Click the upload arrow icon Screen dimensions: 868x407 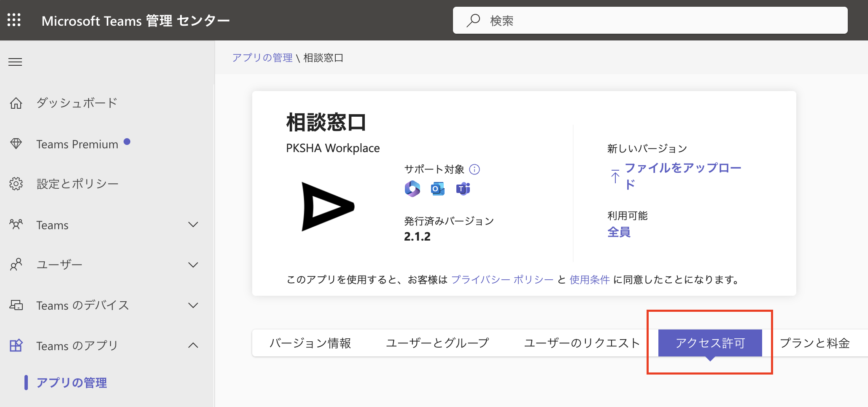pyautogui.click(x=615, y=176)
